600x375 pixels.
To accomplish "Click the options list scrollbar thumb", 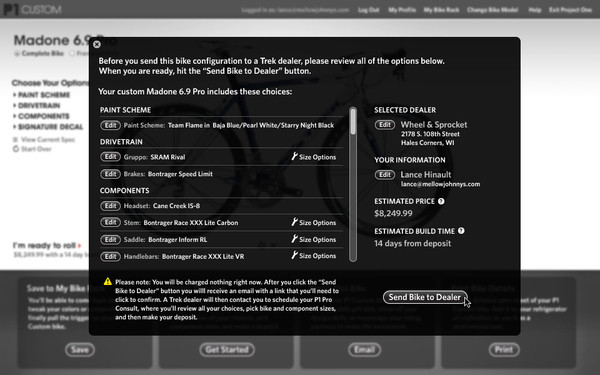I will coord(353,122).
